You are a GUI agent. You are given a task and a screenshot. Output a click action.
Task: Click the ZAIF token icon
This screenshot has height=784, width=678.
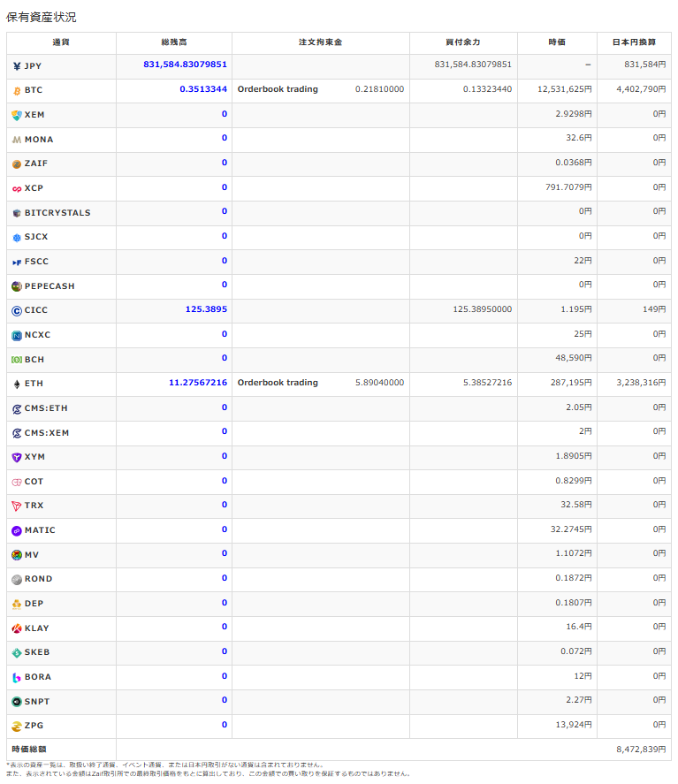(x=17, y=164)
